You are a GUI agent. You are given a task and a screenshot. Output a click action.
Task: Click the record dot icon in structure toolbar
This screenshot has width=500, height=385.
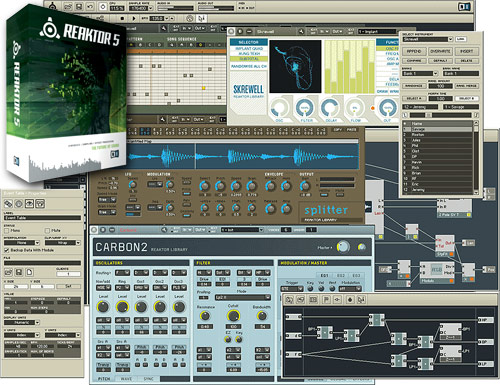[x=350, y=300]
